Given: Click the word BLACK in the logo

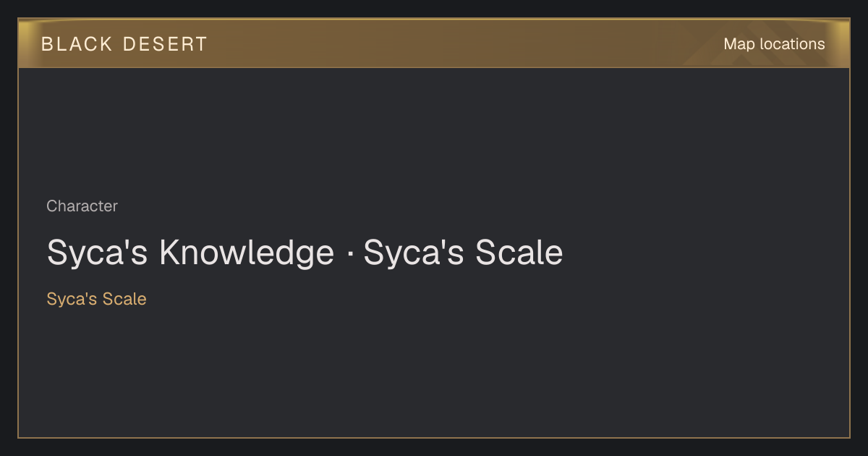Looking at the screenshot, I should pos(77,44).
